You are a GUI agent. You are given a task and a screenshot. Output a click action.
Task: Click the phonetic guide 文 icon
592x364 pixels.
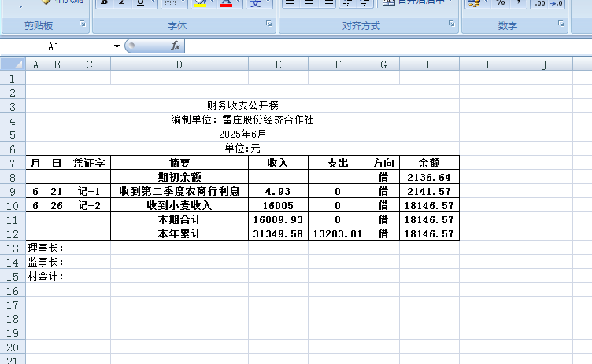pyautogui.click(x=255, y=3)
